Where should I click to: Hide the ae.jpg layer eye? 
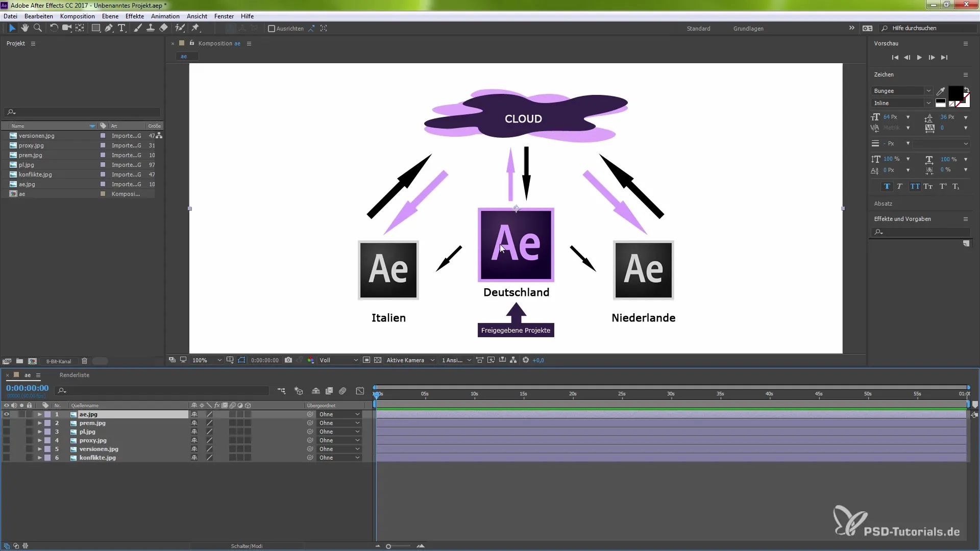pyautogui.click(x=6, y=414)
